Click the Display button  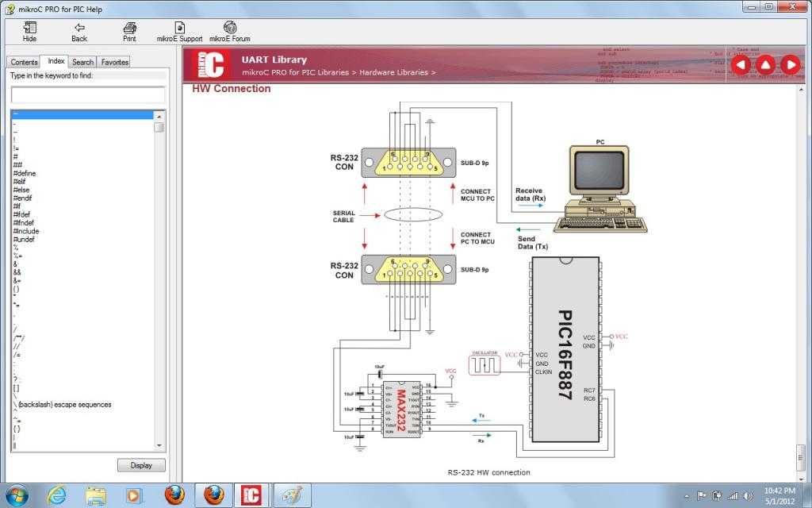tap(141, 465)
